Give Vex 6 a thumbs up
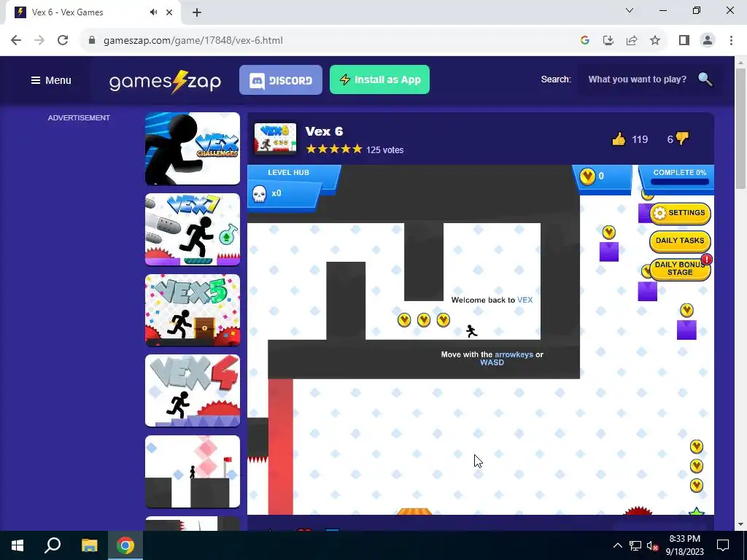The width and height of the screenshot is (747, 560). 619,139
